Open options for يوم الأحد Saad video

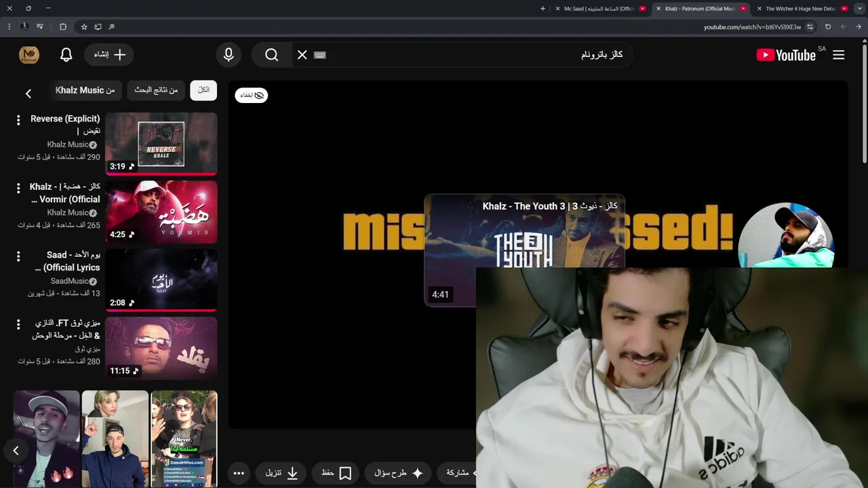[x=18, y=256]
